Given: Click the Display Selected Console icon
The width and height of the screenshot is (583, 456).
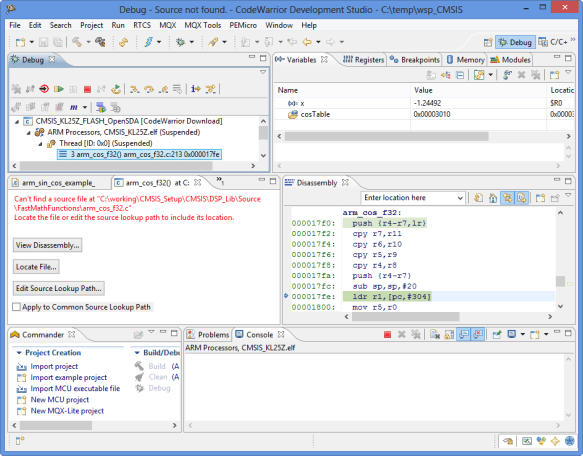Looking at the screenshot, I should click(x=512, y=335).
